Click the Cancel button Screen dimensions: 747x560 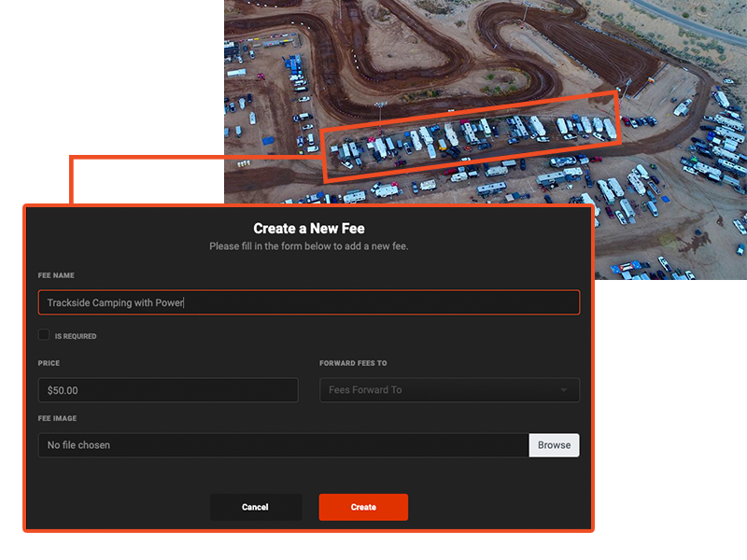pyautogui.click(x=255, y=507)
